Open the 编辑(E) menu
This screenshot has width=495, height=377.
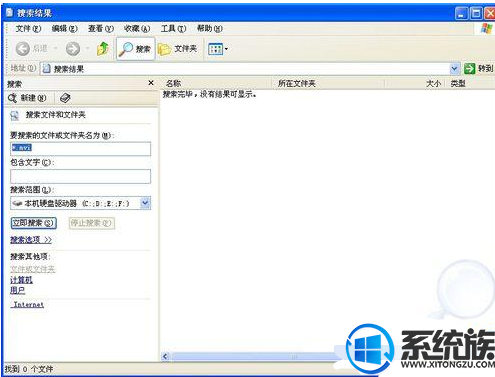(x=65, y=29)
